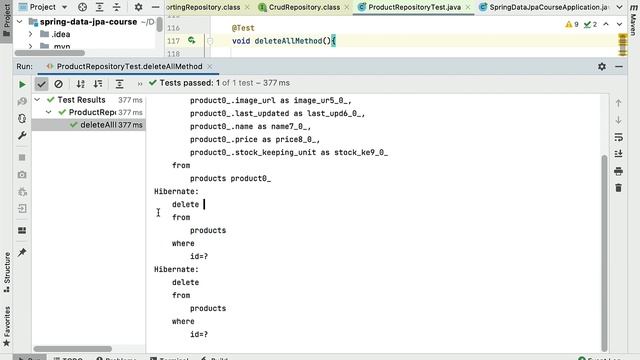Toggle soft-wrap in console

coord(618,137)
